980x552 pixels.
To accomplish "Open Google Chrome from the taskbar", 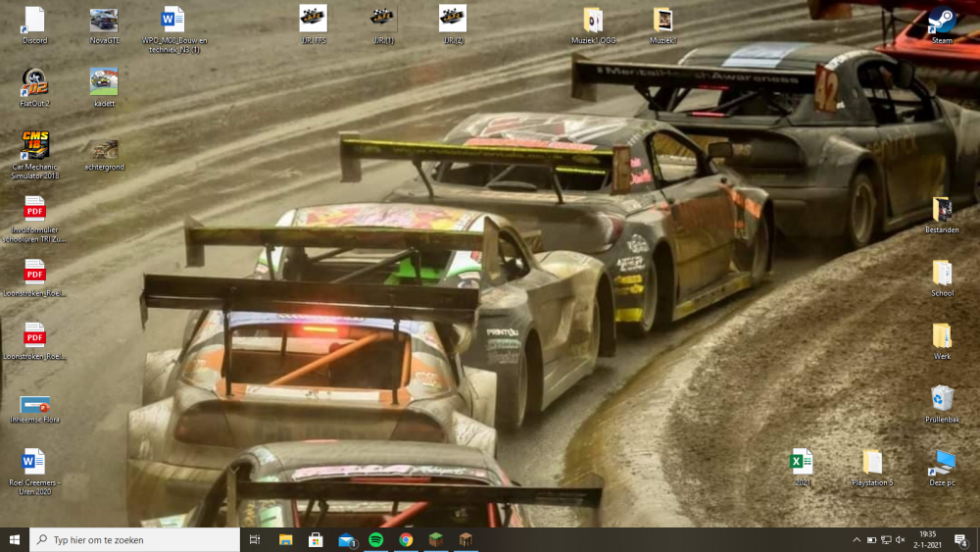I will click(406, 540).
